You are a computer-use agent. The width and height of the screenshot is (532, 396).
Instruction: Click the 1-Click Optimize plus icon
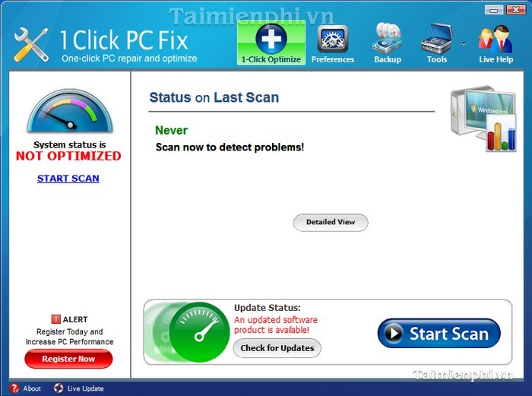click(271, 38)
